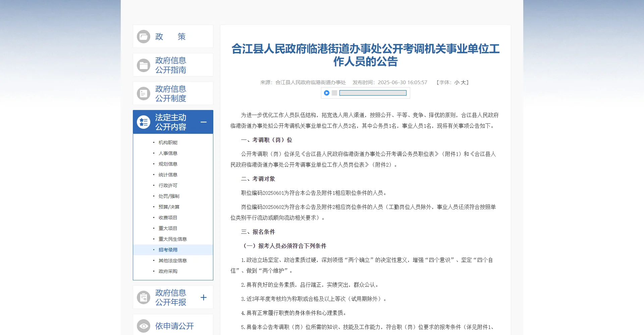Screen dimensions: 644x335
Task: Stop the audio playback
Action: pos(334,93)
